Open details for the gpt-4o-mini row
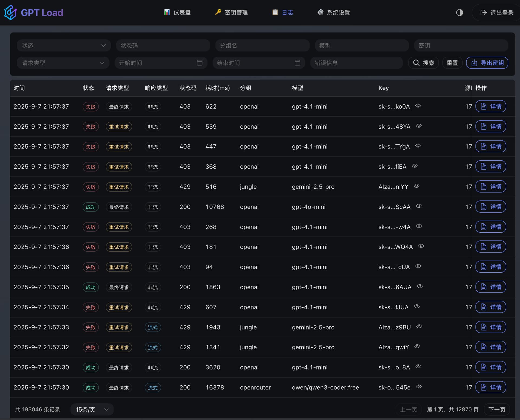This screenshot has width=520, height=420. 491,207
